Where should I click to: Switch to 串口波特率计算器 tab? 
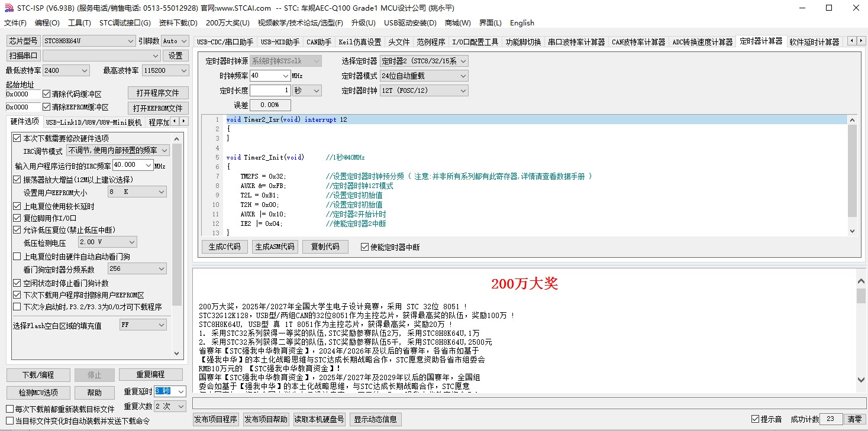point(576,42)
